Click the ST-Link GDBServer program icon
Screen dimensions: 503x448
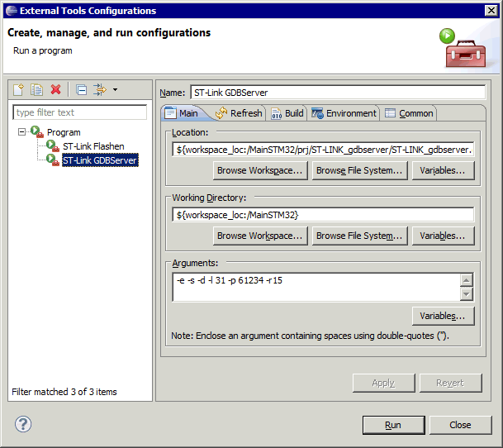point(53,160)
